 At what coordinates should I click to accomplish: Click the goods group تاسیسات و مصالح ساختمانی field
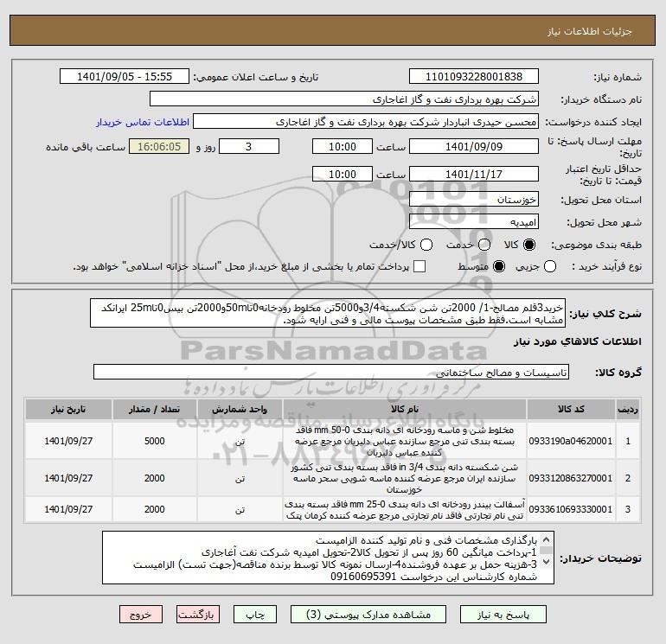tap(331, 373)
